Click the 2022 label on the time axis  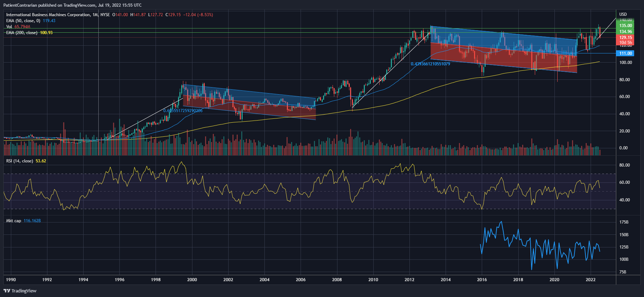(x=591, y=280)
